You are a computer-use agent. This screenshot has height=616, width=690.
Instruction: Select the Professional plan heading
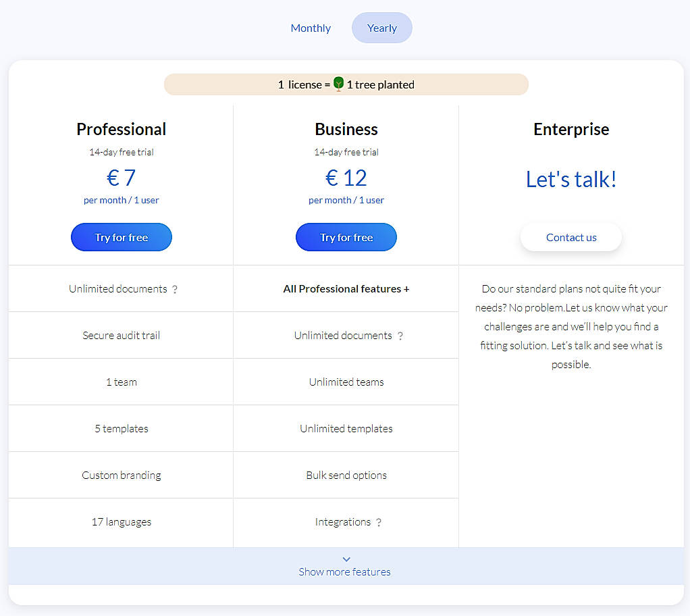click(121, 129)
